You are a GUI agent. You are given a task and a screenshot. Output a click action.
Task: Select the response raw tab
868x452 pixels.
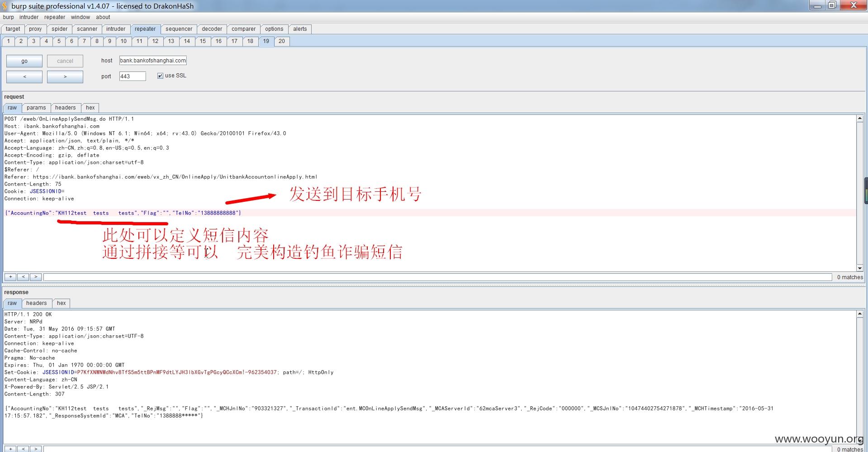coord(12,303)
